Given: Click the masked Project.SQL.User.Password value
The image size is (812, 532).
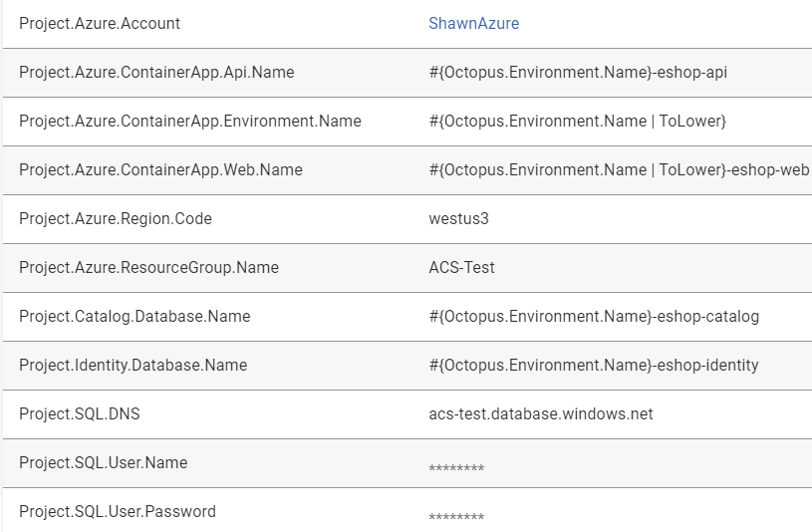Looking at the screenshot, I should pos(456,516).
